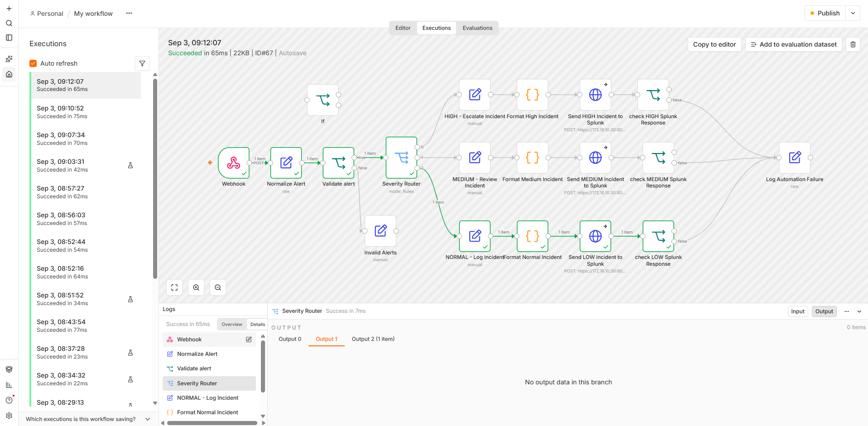Open execution Sep 3, 09:10:52
This screenshot has width=868, height=426.
coord(85,112)
